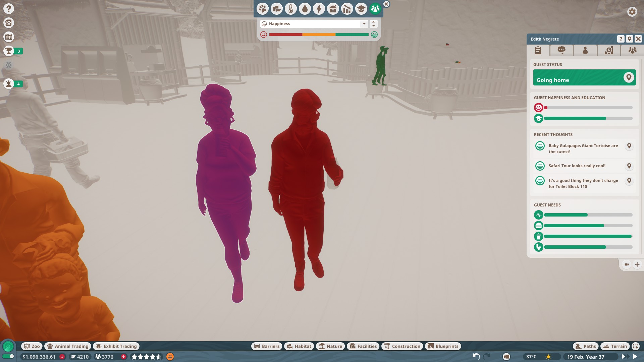Click the guest happiness bar
Image resolution: width=644 pixels, height=362 pixels.
588,108
